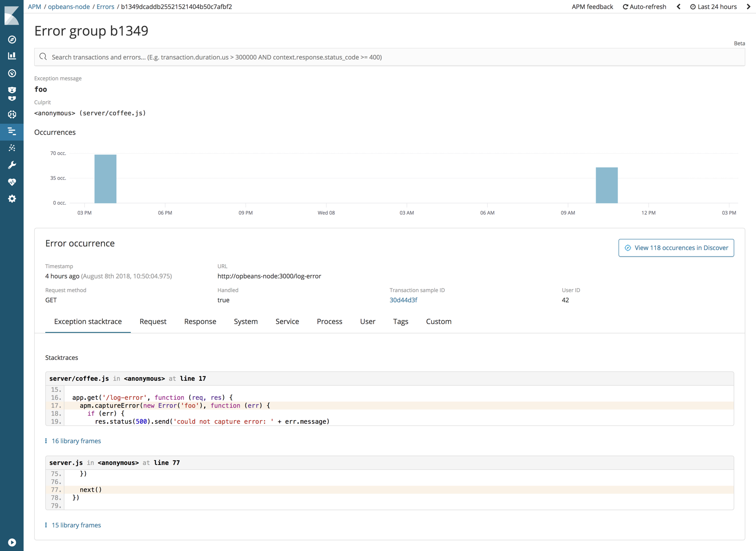
Task: Open Management gear icon
Action: click(x=12, y=199)
